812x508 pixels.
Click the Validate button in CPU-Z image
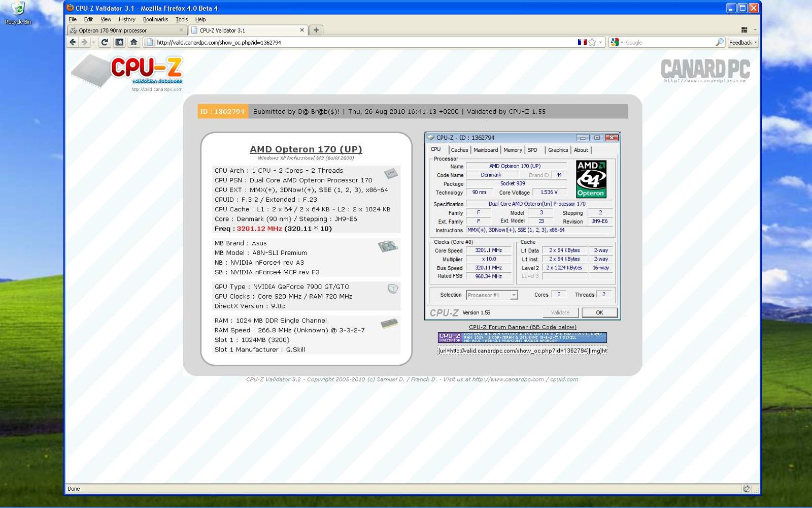tap(560, 312)
